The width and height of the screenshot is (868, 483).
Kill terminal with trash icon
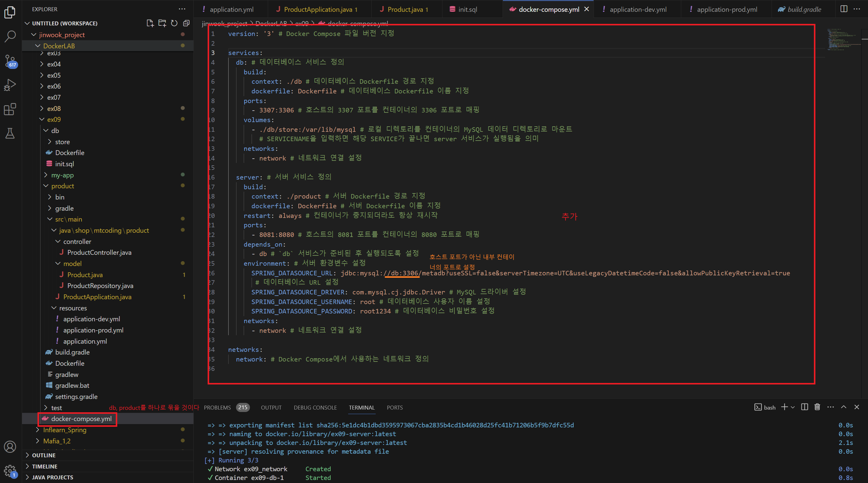click(x=817, y=407)
